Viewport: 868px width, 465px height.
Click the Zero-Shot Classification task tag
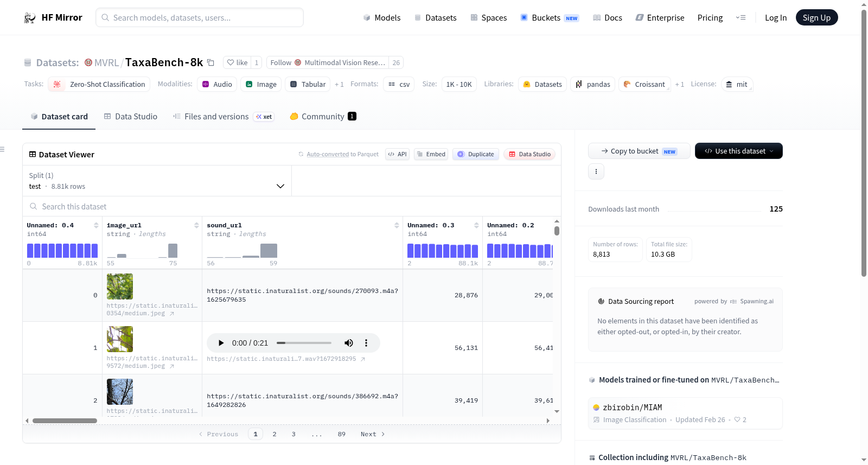[x=99, y=85]
